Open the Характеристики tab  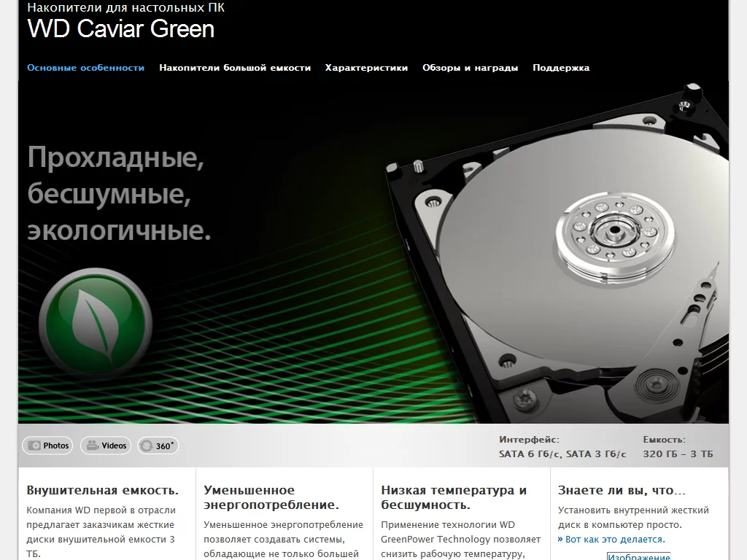click(366, 68)
